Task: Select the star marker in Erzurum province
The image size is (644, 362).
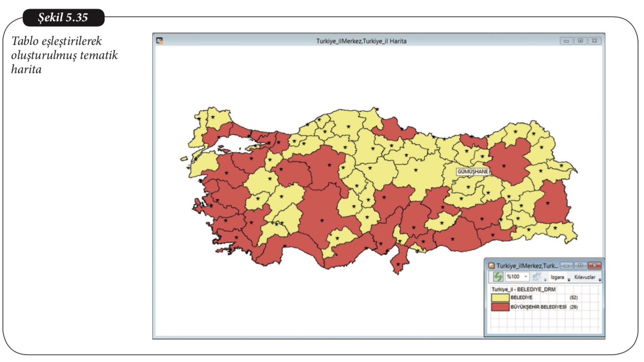Action: (504, 166)
